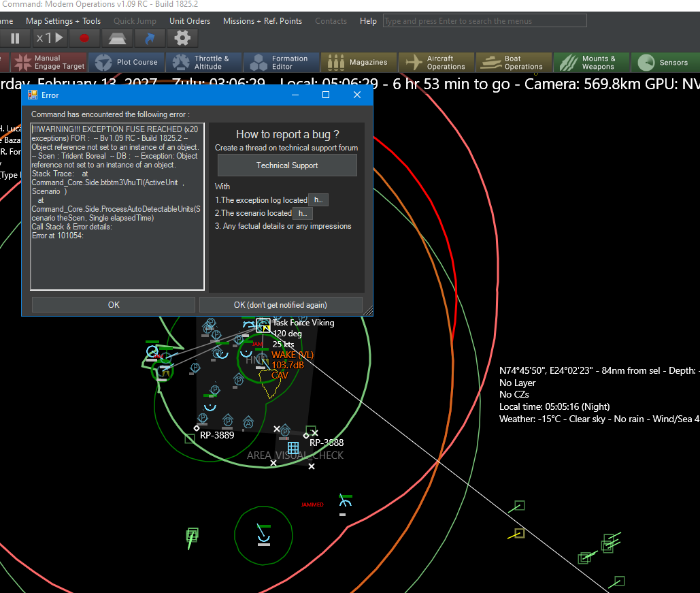Click the Error dialog title icon

pos(33,95)
